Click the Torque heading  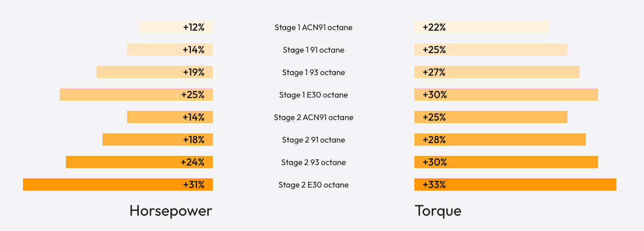(438, 211)
